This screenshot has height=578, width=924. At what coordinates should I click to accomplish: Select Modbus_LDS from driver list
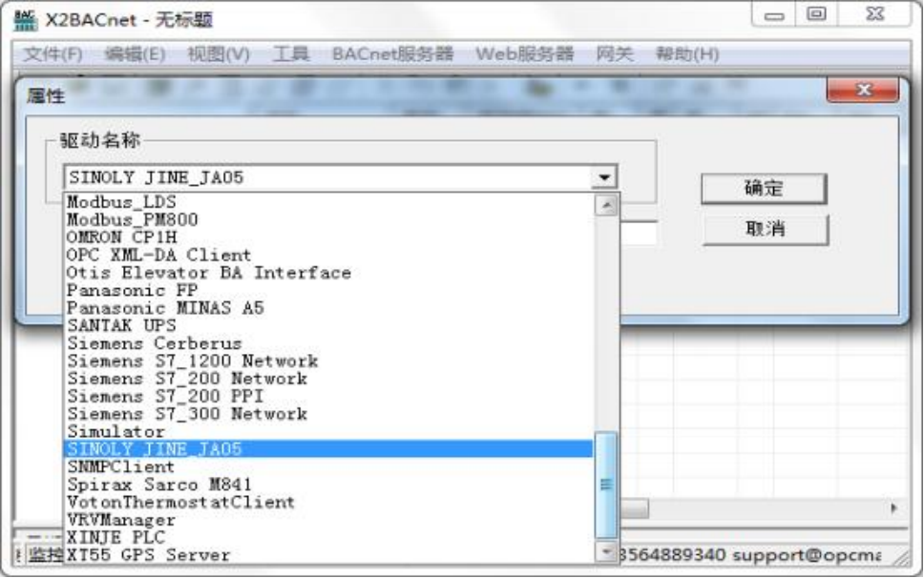pos(328,202)
